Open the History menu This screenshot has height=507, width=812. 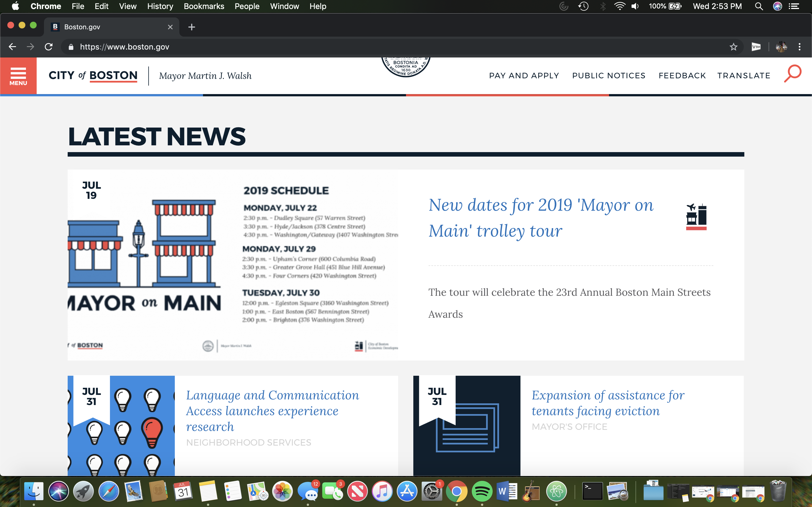tap(160, 6)
